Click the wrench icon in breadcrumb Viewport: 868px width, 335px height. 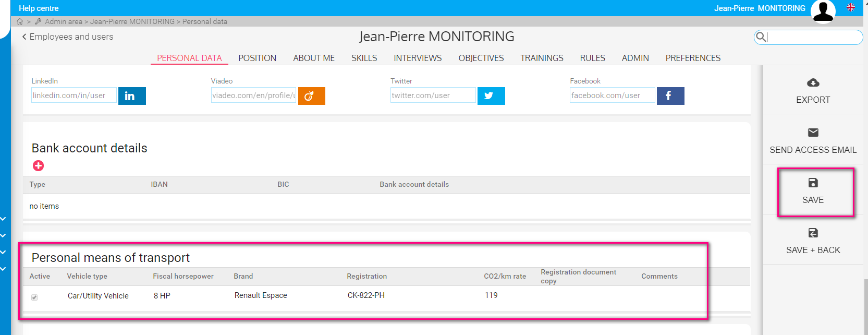point(38,21)
